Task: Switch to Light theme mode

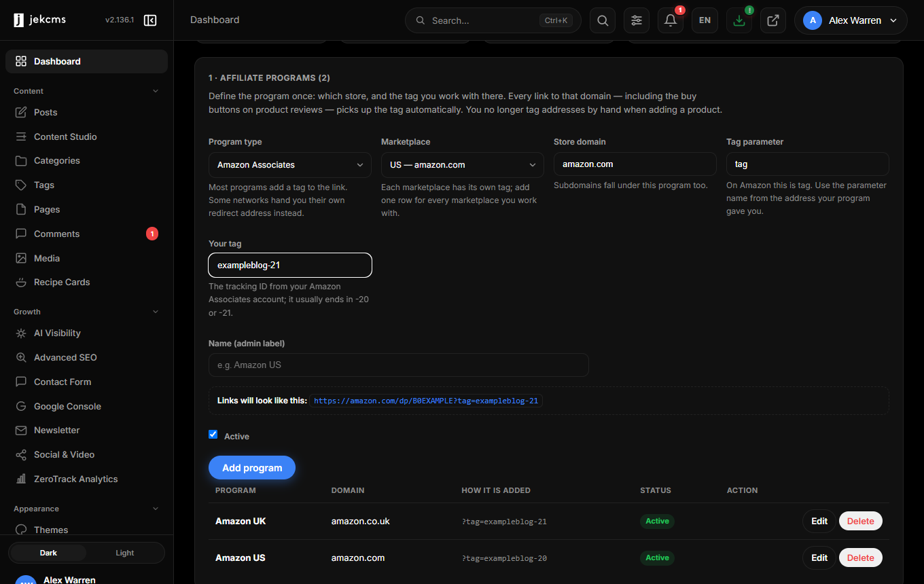Action: coord(125,553)
